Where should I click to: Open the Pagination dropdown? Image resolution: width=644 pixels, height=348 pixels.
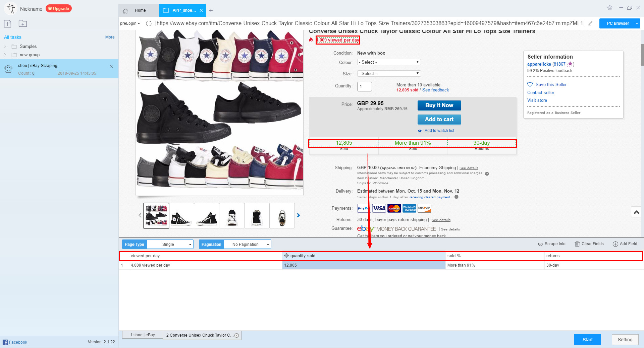click(248, 245)
